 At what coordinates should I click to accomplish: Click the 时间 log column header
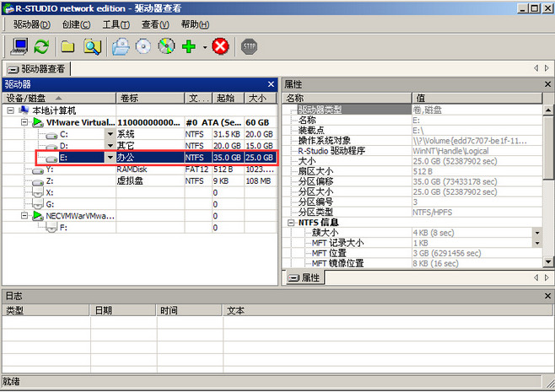[190, 310]
